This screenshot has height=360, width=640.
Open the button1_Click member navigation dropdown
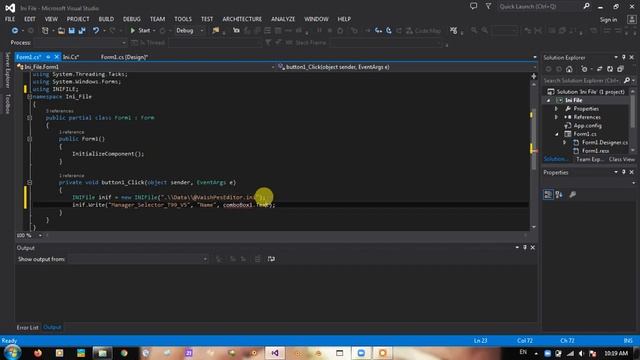click(x=407, y=67)
